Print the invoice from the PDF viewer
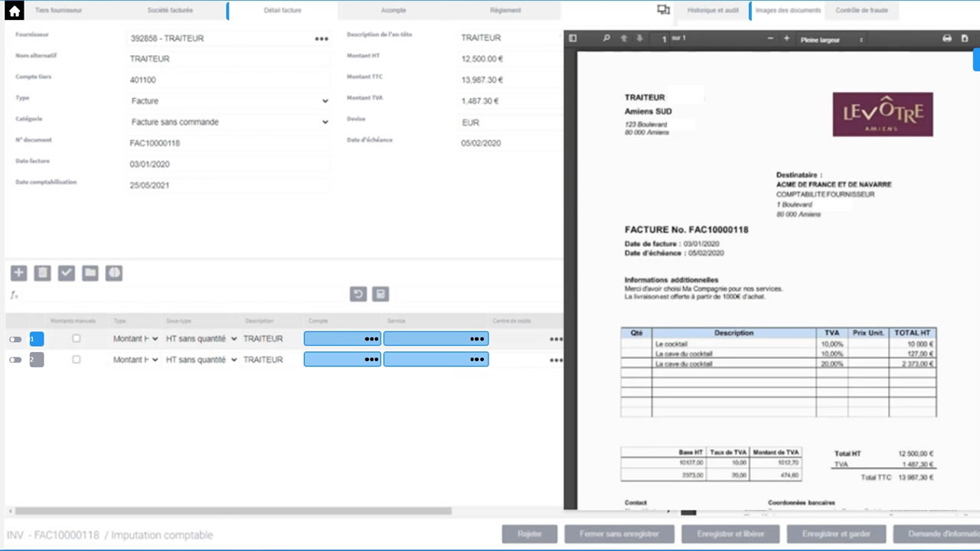 point(947,39)
